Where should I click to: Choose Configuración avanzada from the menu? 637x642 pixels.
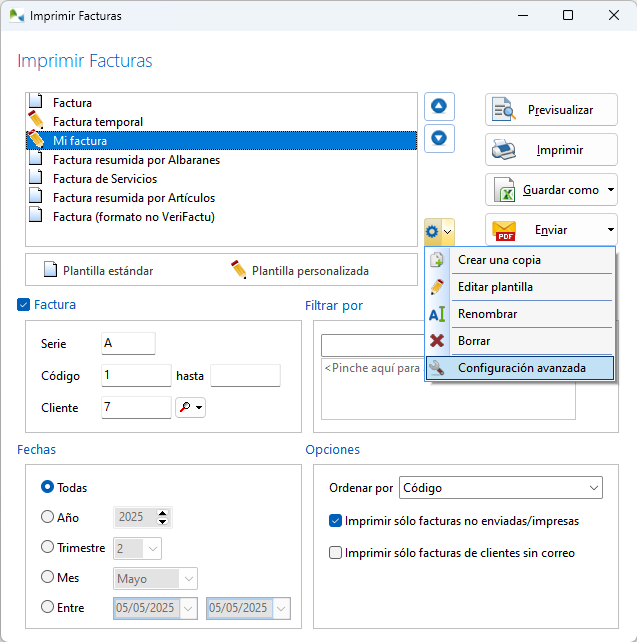click(x=521, y=368)
